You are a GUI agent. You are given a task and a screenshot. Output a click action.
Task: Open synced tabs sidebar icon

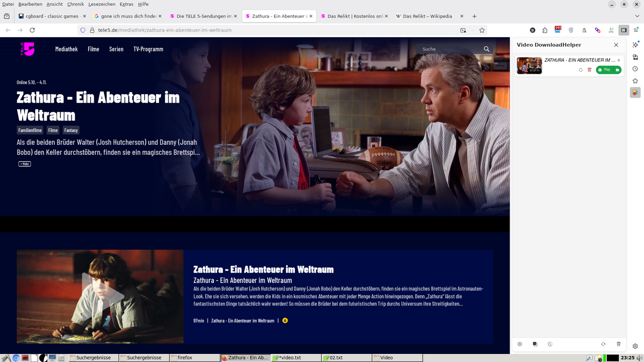pos(635,57)
